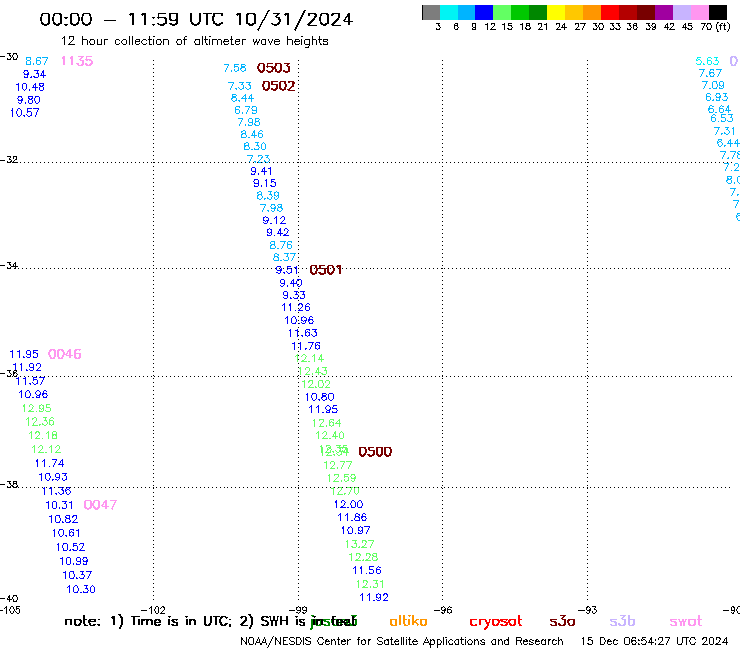
Task: Select the 12.95 wave height value
Action: [36, 408]
